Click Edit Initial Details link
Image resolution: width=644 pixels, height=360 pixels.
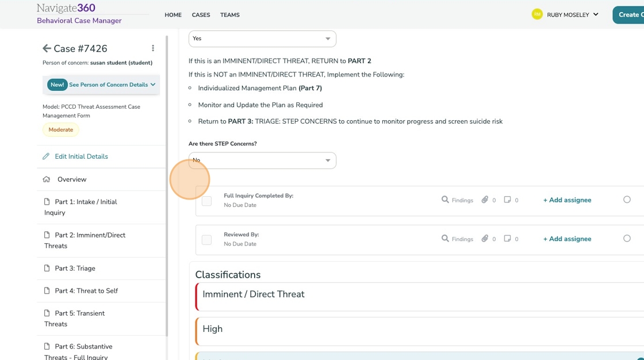[x=81, y=156]
